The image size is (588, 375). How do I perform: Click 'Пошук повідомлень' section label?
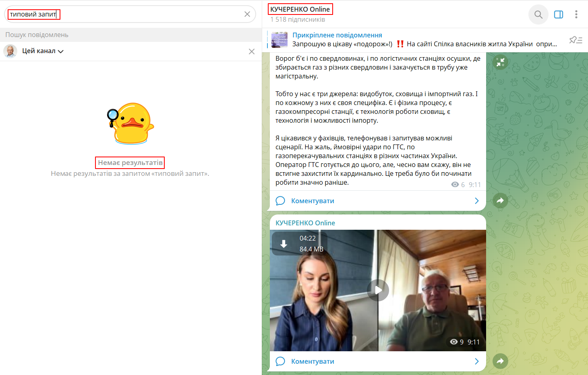pyautogui.click(x=37, y=35)
